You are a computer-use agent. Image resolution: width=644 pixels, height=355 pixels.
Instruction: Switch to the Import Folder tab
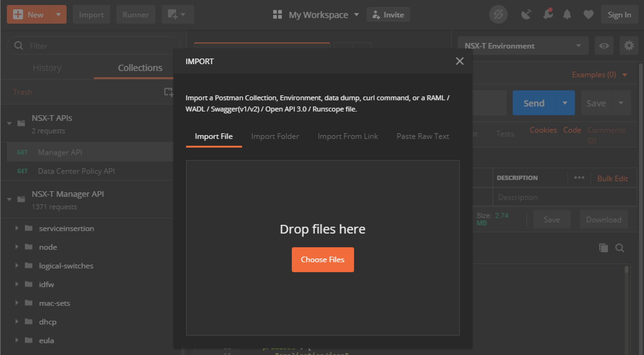275,136
